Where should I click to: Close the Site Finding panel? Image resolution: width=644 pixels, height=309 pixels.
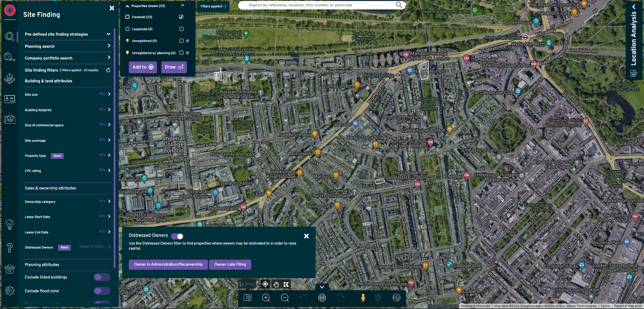(x=112, y=8)
